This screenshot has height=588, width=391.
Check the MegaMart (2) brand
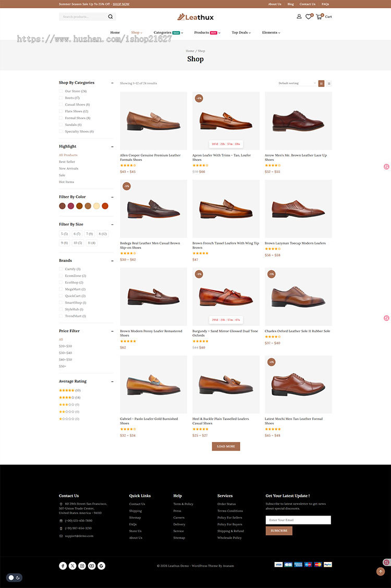click(x=61, y=289)
